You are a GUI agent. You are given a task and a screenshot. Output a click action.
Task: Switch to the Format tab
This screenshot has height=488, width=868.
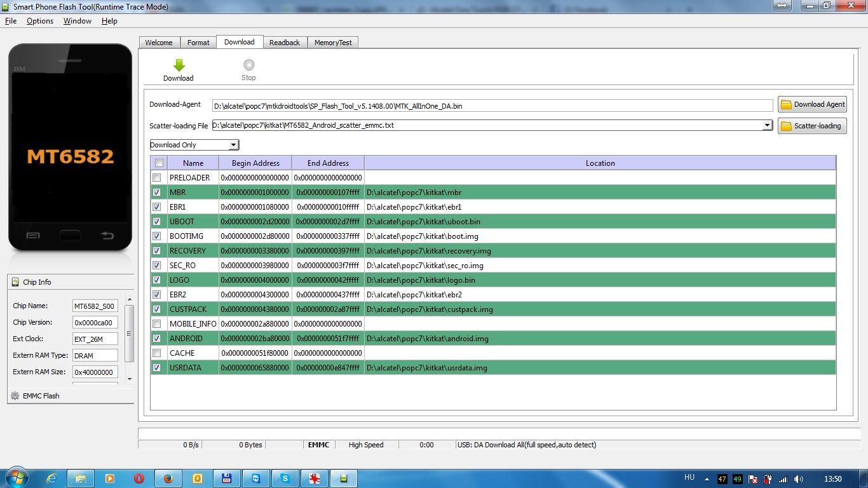click(x=198, y=43)
